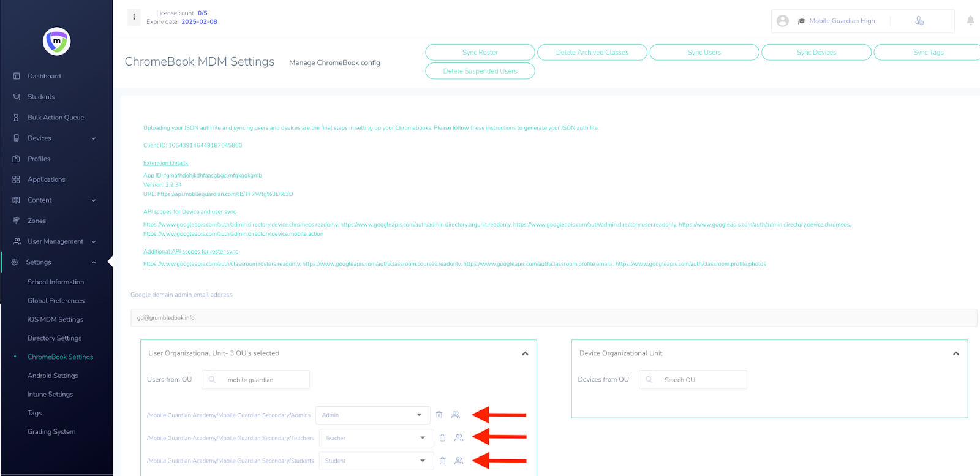The height and width of the screenshot is (476, 980).
Task: Open the Extension Details link
Action: [x=165, y=163]
